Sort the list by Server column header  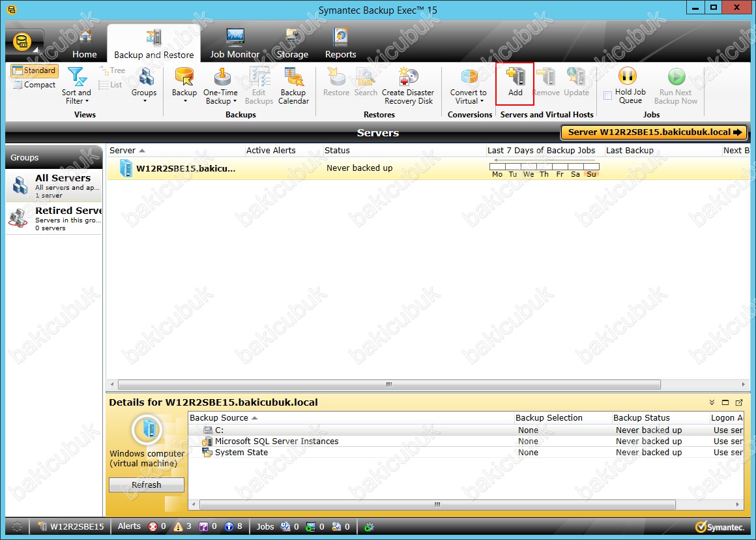pyautogui.click(x=176, y=151)
